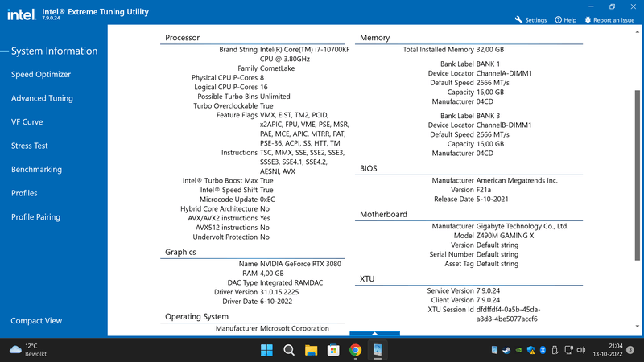The width and height of the screenshot is (644, 362).
Task: Switch to Compact View
Action: click(36, 320)
